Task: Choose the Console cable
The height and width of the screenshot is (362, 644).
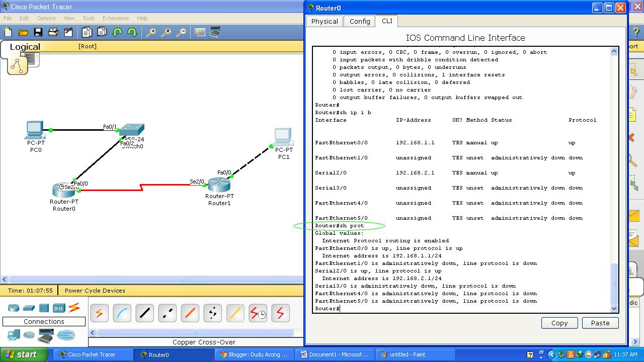Action: 122,313
